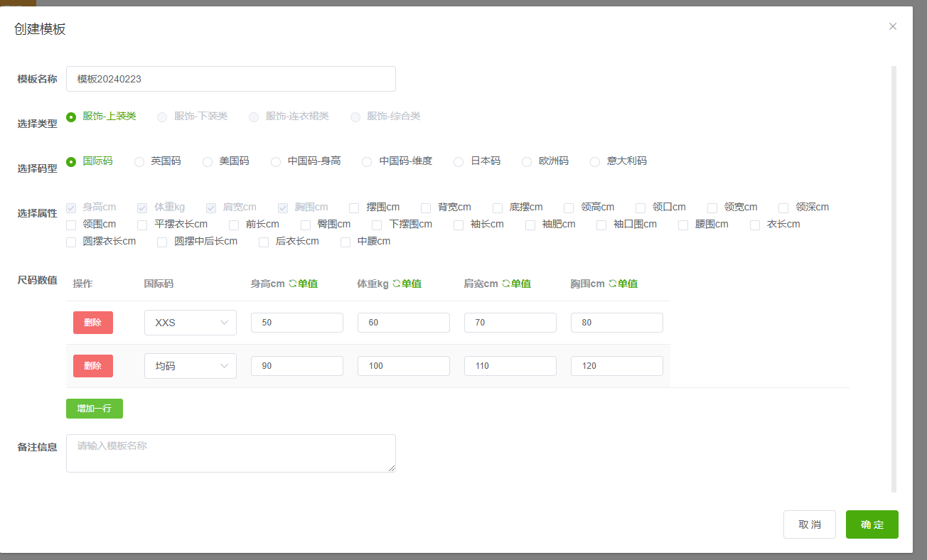
Task: Click the dialog's vertical scrollbar
Action: [x=894, y=279]
